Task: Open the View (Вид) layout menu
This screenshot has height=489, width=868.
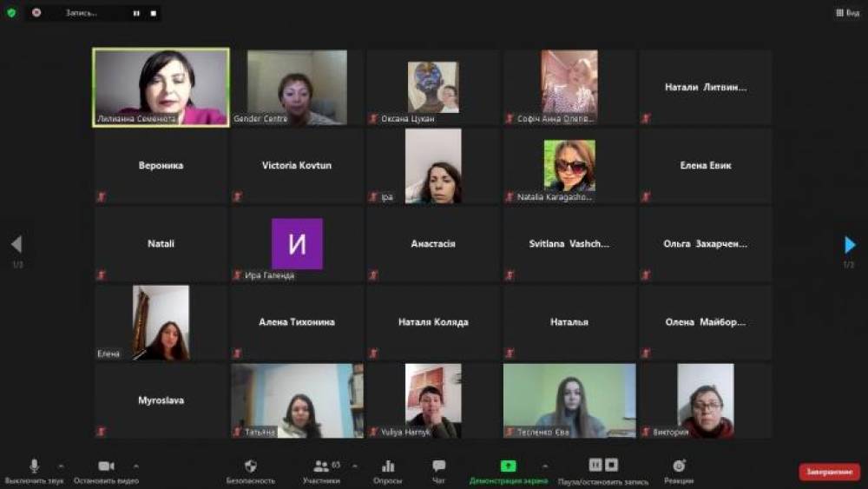Action: coord(847,13)
